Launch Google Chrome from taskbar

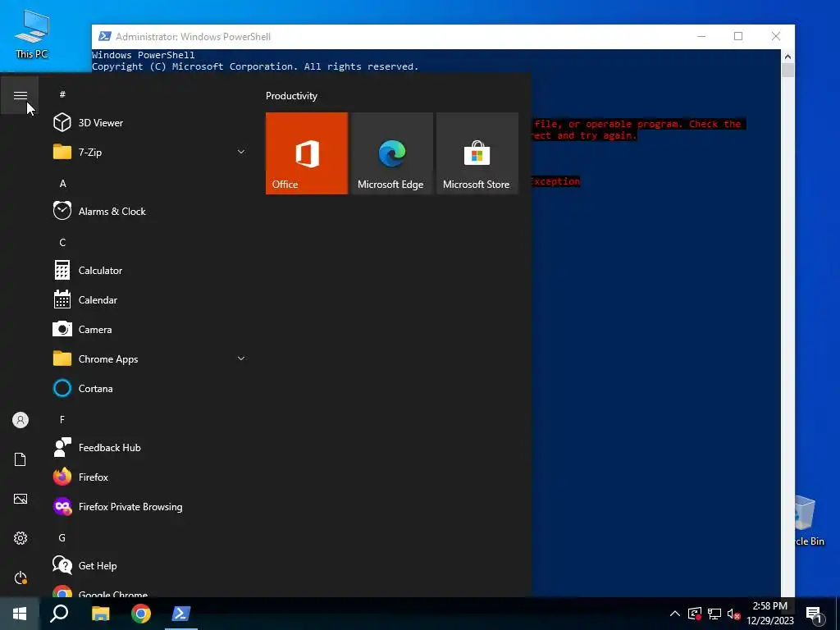pyautogui.click(x=141, y=614)
